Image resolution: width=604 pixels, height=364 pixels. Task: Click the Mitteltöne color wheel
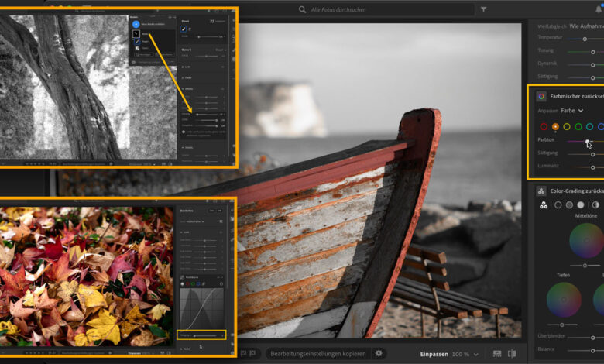[585, 240]
